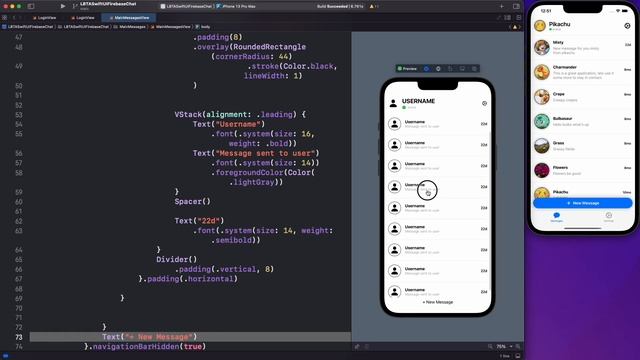Click the plus Library button

502,6
